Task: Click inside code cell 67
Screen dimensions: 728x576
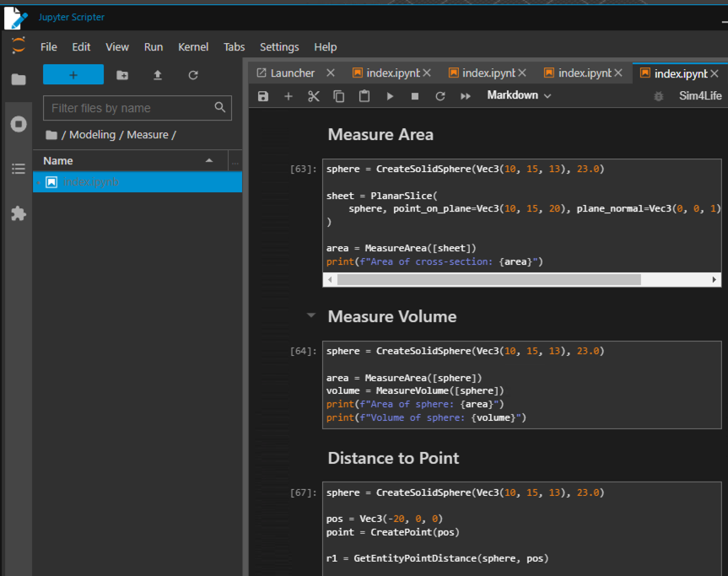Action: 522,529
